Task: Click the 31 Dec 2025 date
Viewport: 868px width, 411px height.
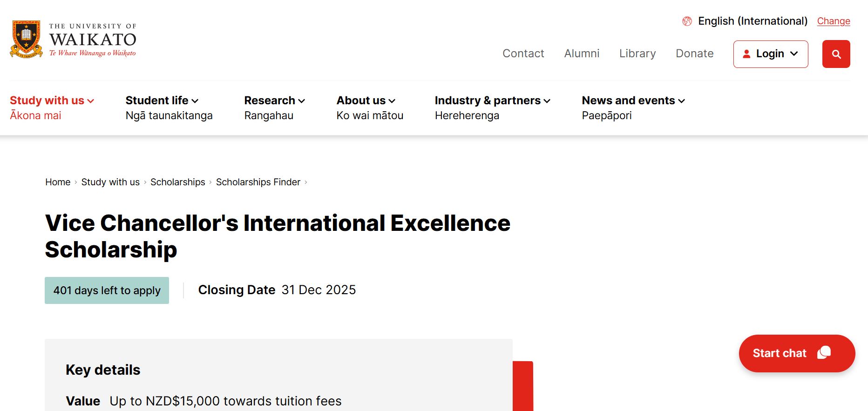Action: tap(319, 290)
